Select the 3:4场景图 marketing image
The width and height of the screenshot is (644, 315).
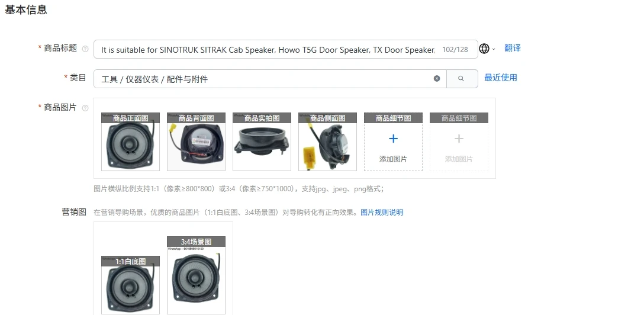tap(197, 275)
